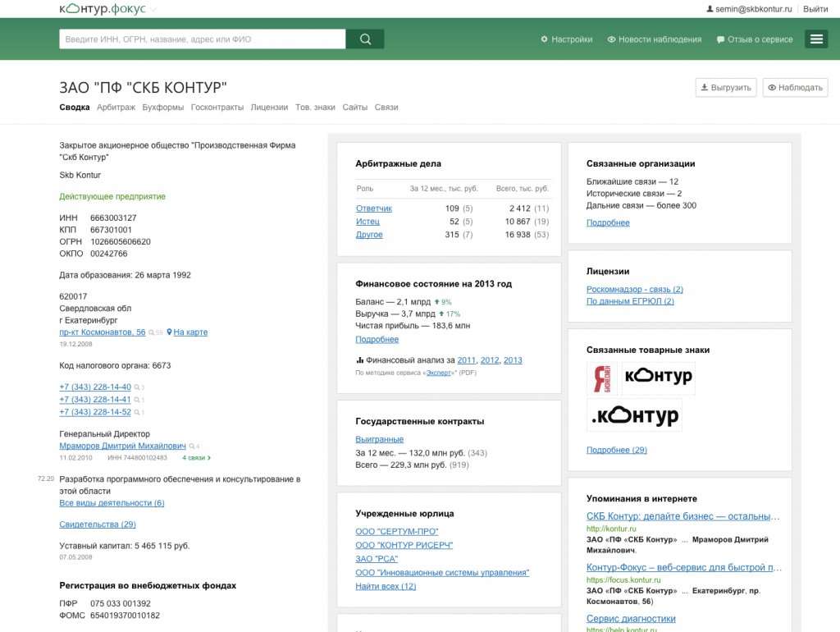Click the user email semin@skbkontur.ru

[749, 9]
